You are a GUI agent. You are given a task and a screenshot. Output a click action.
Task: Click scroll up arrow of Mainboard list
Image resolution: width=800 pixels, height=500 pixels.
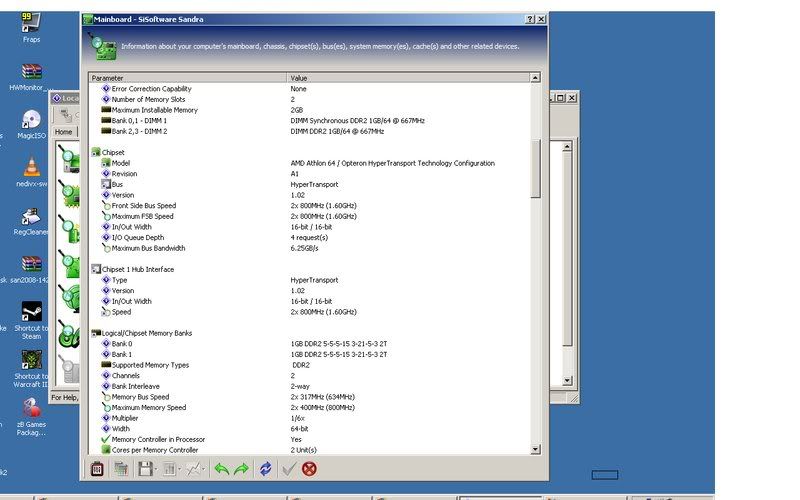(535, 78)
